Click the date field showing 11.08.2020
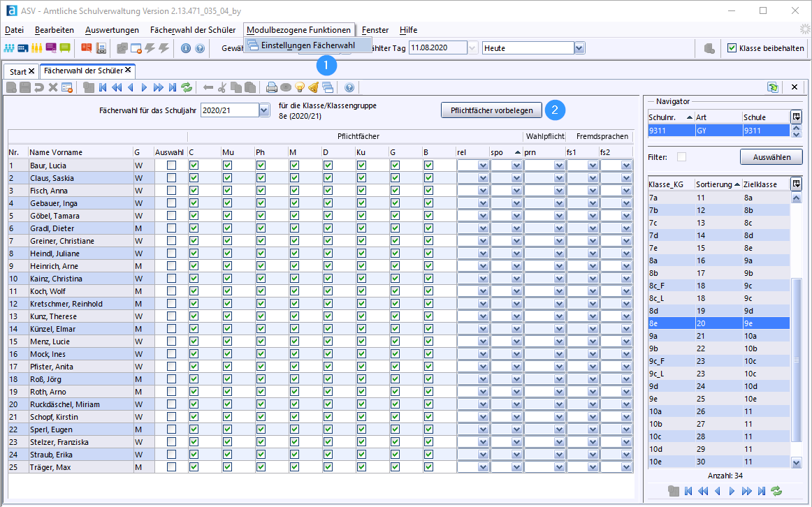812x507 pixels. [438, 48]
